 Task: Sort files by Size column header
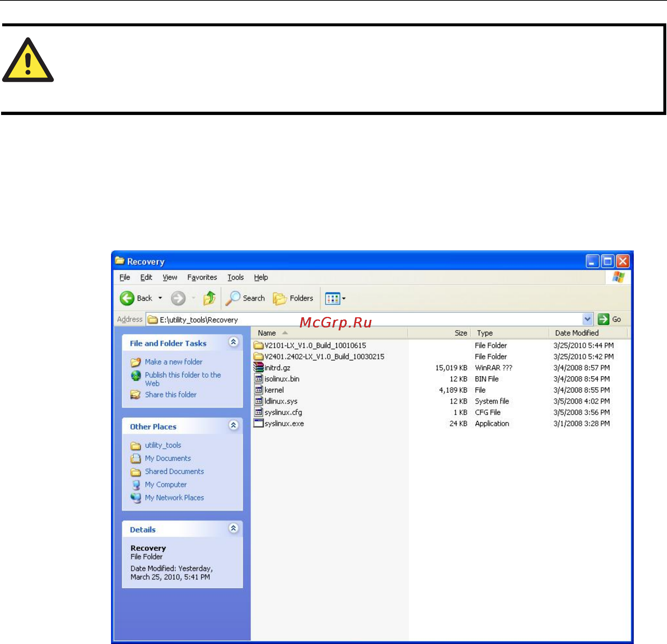click(x=439, y=333)
